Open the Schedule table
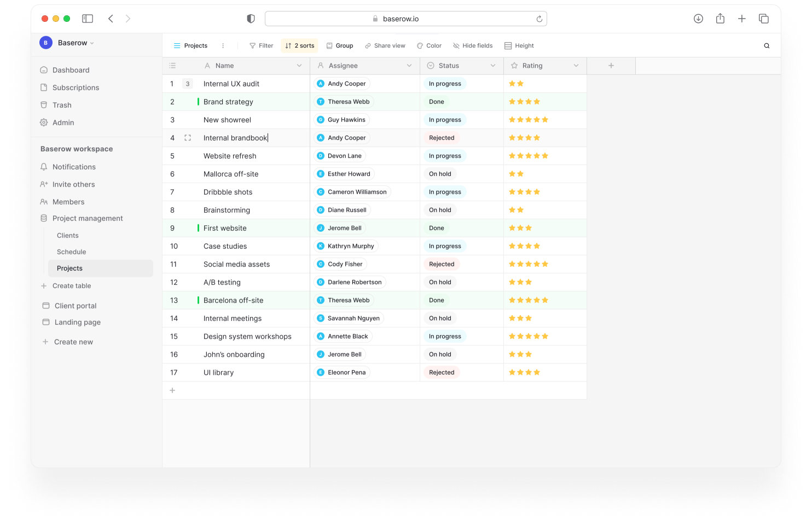 pyautogui.click(x=71, y=252)
